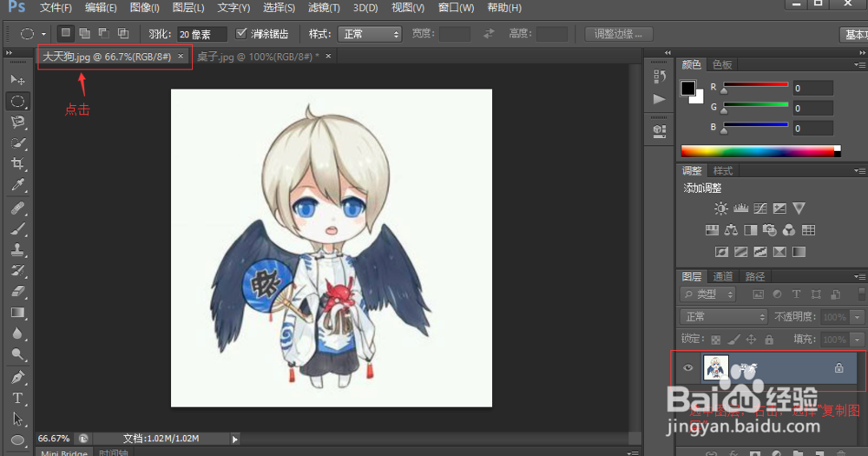Open the Filter menu

pos(324,8)
